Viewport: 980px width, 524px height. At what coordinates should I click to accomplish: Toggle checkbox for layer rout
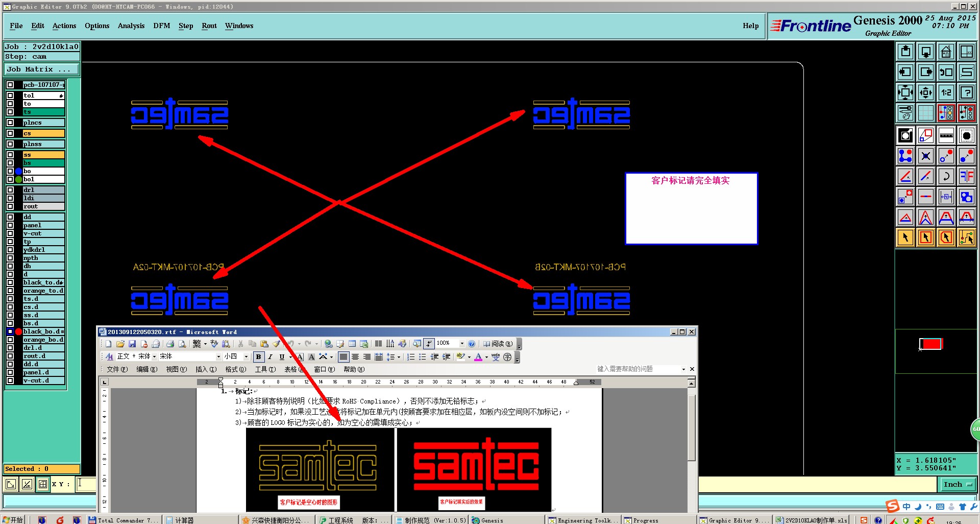click(x=10, y=206)
